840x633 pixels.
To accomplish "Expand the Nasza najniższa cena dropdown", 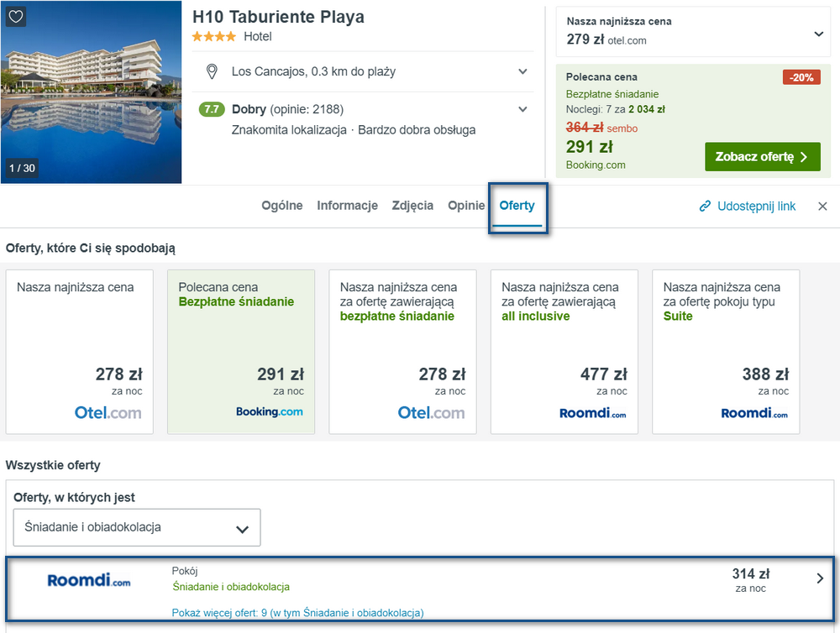I will coord(818,34).
